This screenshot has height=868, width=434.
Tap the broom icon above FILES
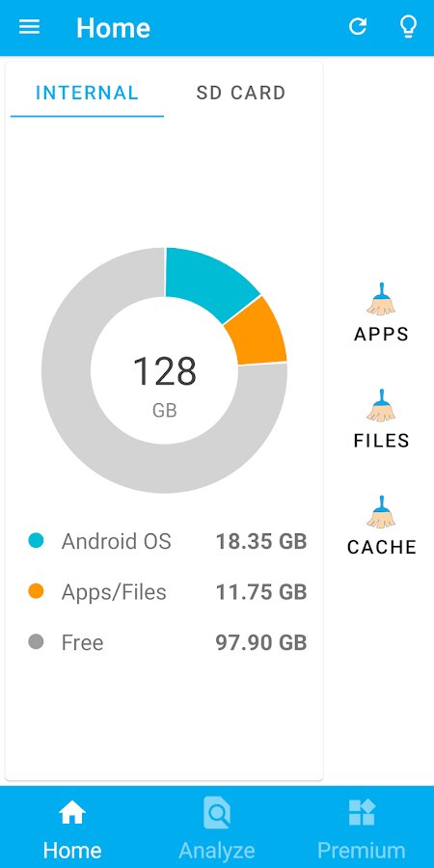tap(381, 406)
